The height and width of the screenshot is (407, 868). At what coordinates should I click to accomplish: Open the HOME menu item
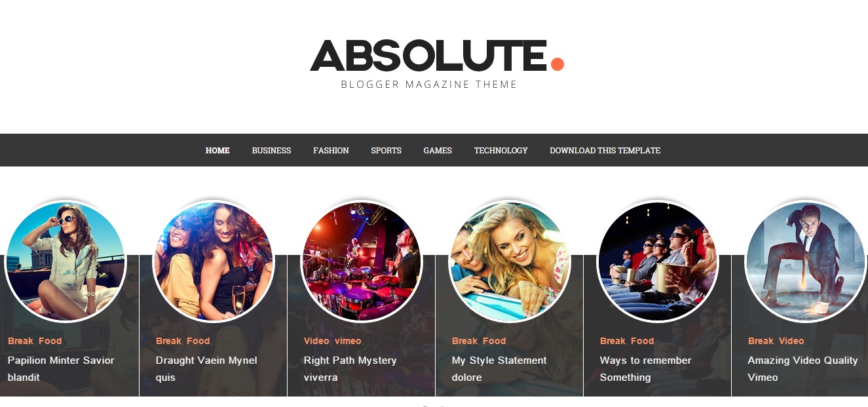click(x=217, y=150)
